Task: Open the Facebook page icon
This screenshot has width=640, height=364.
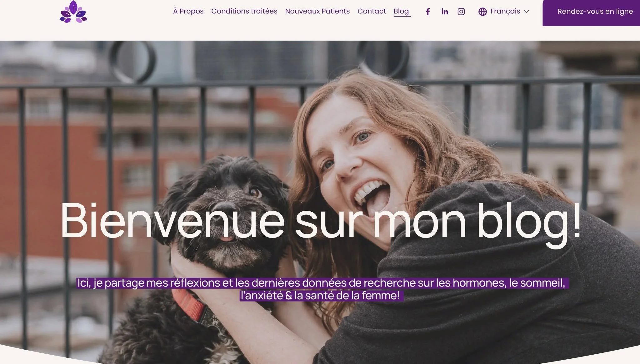Action: click(428, 12)
